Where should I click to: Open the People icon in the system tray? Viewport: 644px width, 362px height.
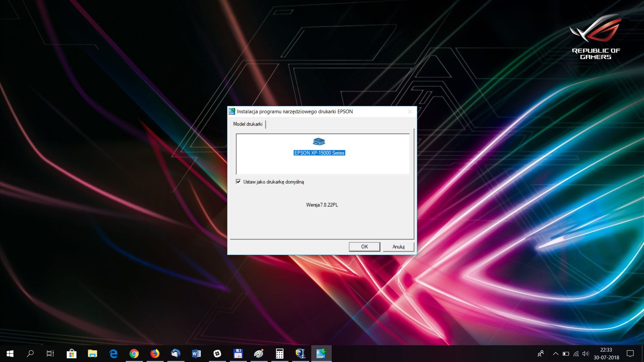click(541, 353)
